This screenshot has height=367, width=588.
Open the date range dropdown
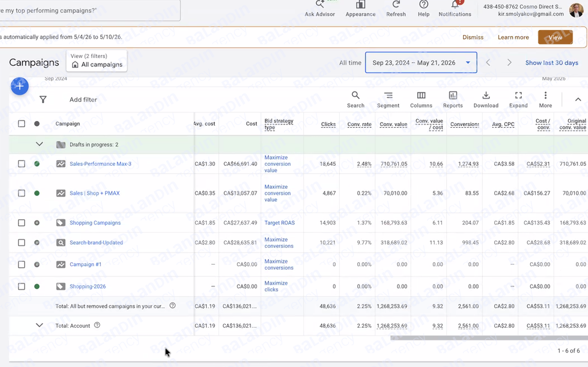coord(421,62)
